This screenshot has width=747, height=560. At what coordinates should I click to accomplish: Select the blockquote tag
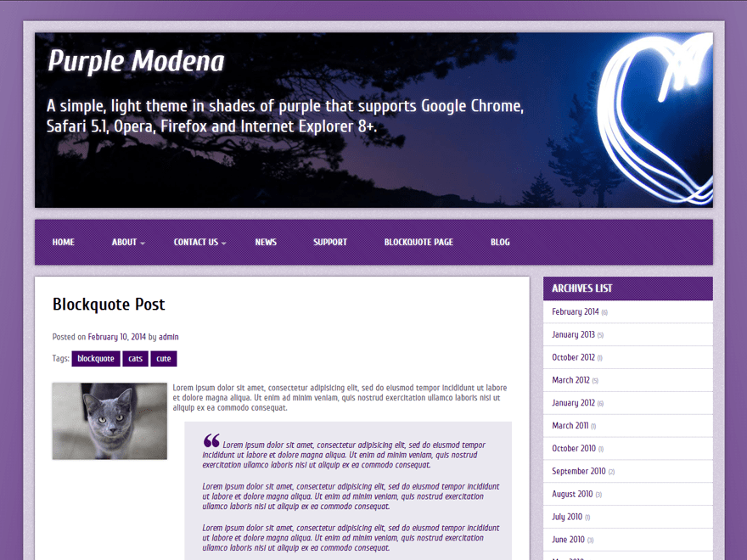pos(96,358)
